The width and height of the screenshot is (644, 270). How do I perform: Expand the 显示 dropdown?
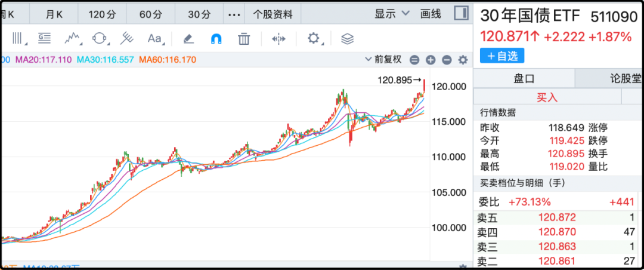click(x=392, y=13)
